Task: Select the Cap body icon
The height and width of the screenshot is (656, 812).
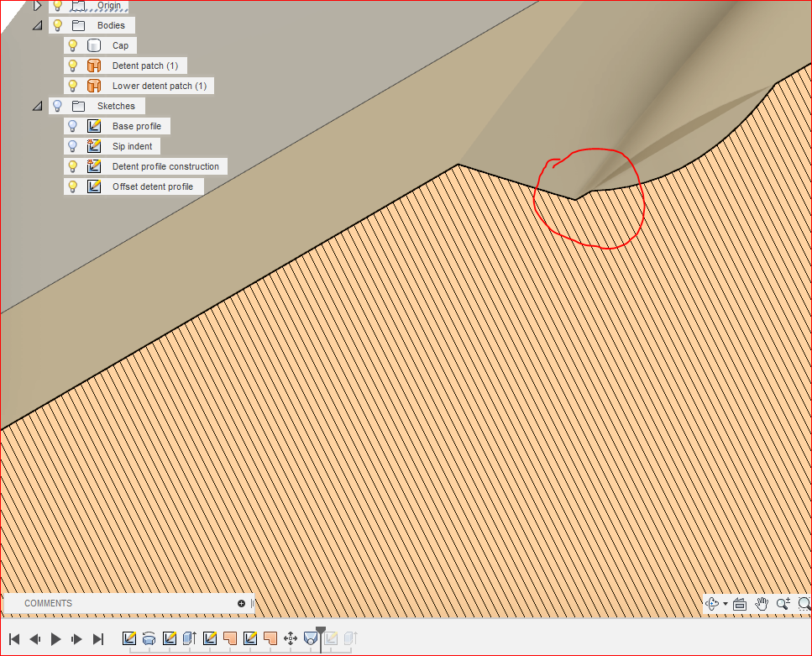Action: (94, 45)
